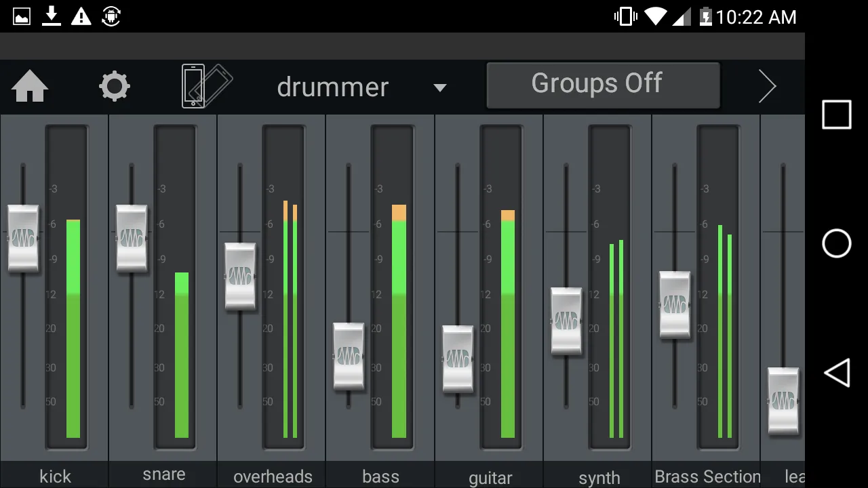Tap Android home circle button

(x=837, y=243)
